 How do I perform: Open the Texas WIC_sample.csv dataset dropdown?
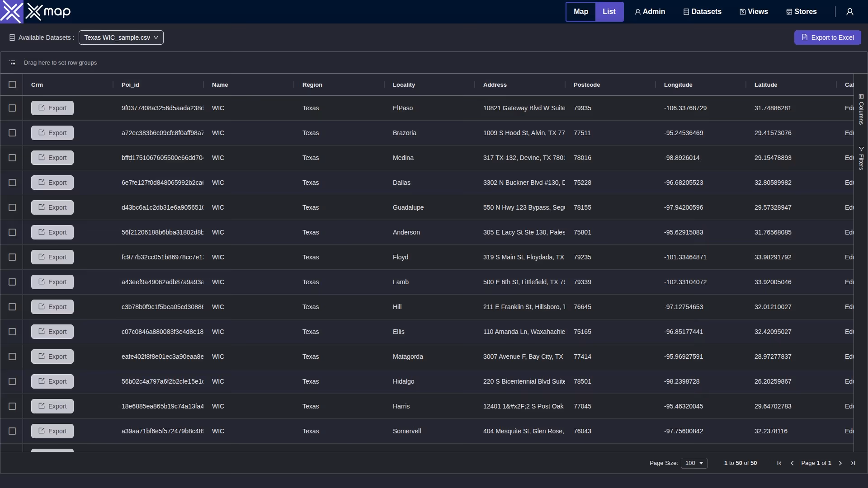pos(121,38)
